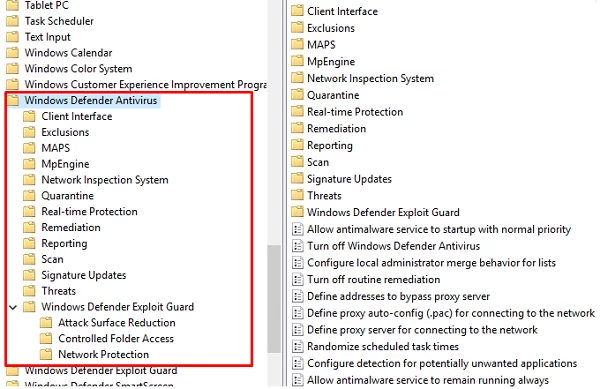Click MpEngine folder icon in left tree
Viewport: 600px width, 389px height.
29,164
